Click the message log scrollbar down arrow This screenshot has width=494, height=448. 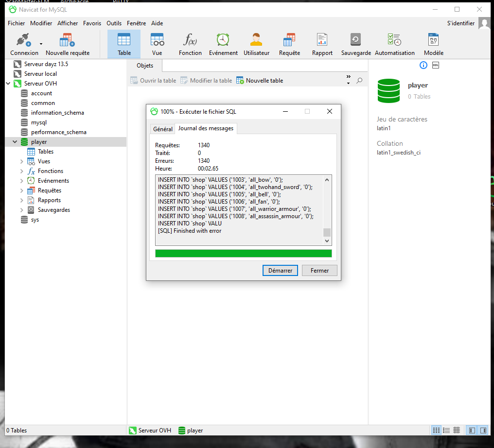327,241
